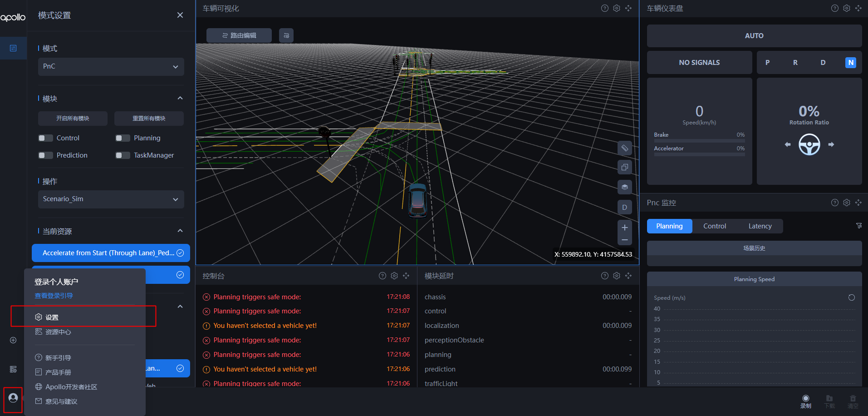Open the 查看登录引导 link
The width and height of the screenshot is (868, 416).
53,295
